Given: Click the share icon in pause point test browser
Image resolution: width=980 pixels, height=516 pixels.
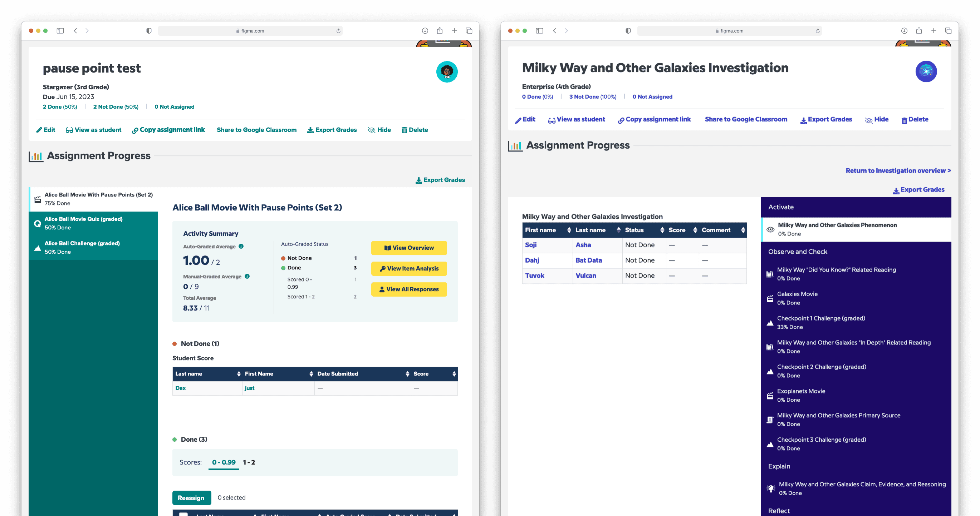Looking at the screenshot, I should coord(440,30).
